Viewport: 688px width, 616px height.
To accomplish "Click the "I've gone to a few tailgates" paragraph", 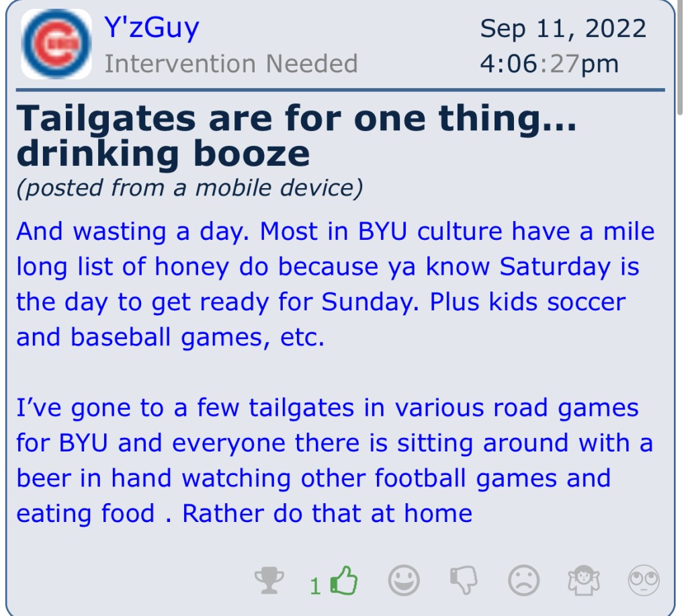I will pos(335,460).
